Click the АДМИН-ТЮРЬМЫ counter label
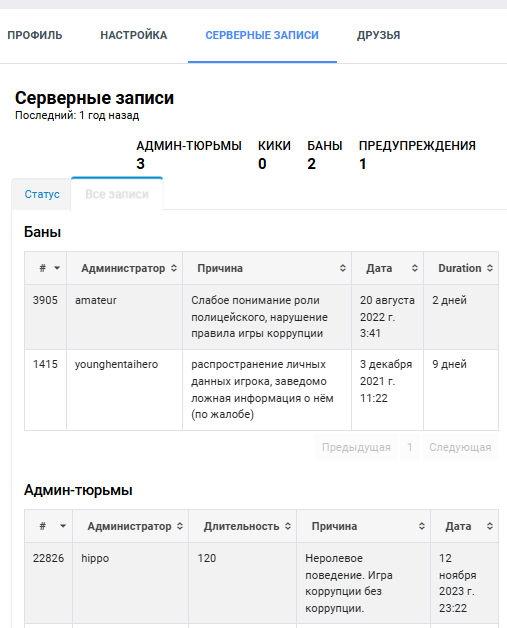Screen dimensions: 507x628 (189, 146)
